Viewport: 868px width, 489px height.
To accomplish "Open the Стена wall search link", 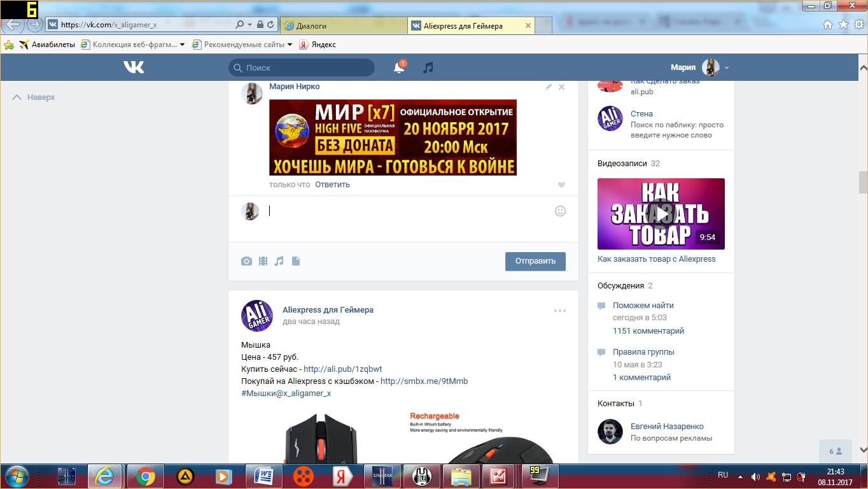I will tap(641, 114).
